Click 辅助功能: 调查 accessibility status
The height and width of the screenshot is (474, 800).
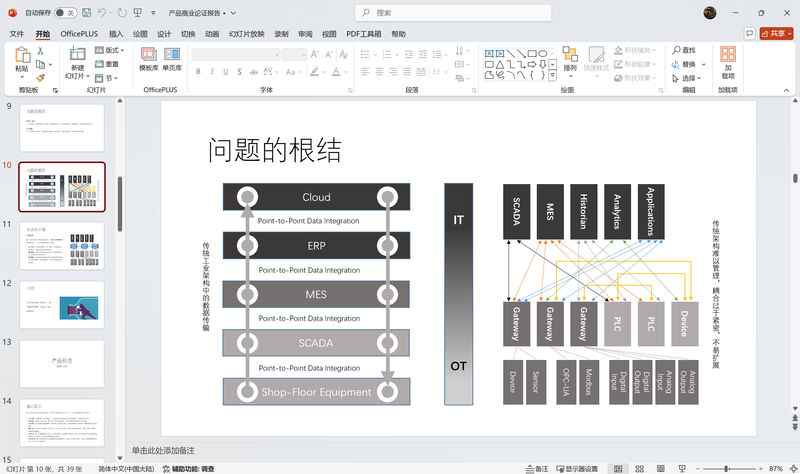pyautogui.click(x=188, y=468)
